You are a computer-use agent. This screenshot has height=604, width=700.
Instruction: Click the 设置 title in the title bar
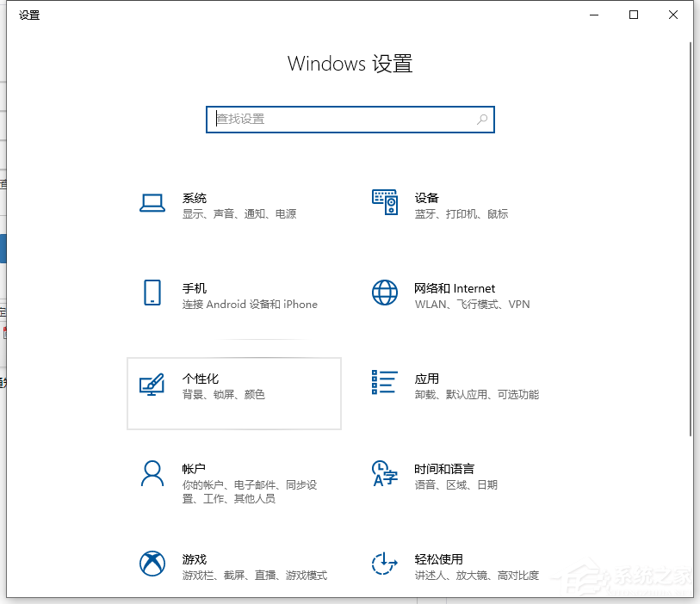click(x=28, y=15)
